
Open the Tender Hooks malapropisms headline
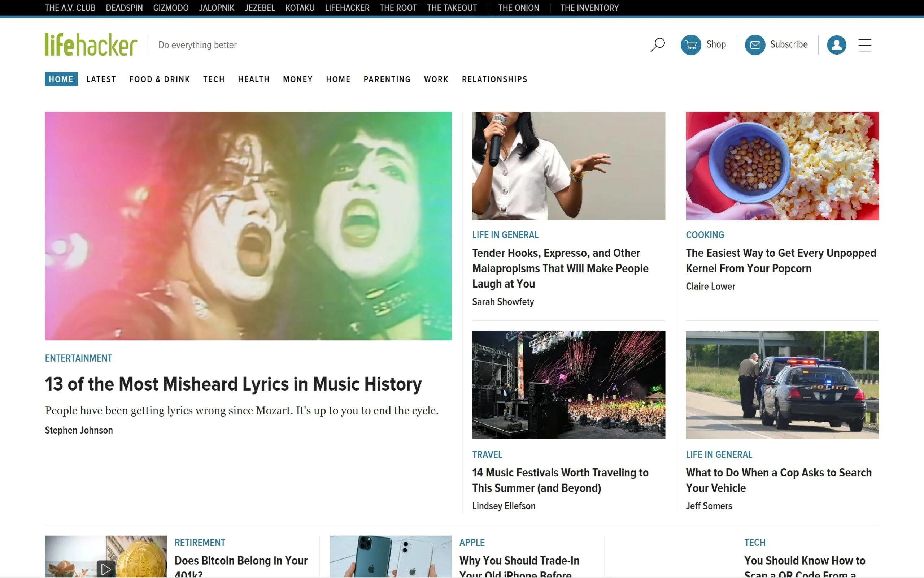tap(560, 268)
